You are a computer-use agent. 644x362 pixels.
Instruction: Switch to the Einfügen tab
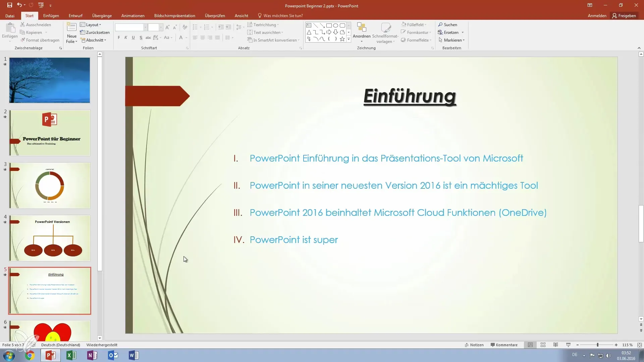[51, 16]
